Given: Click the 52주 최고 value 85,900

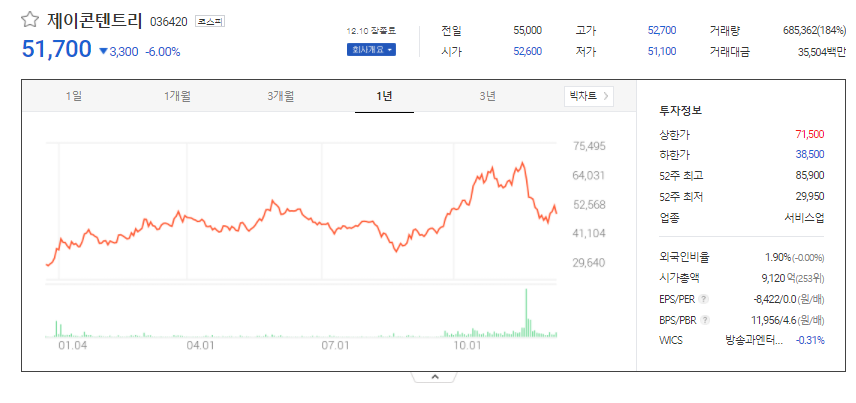Looking at the screenshot, I should (x=810, y=175).
